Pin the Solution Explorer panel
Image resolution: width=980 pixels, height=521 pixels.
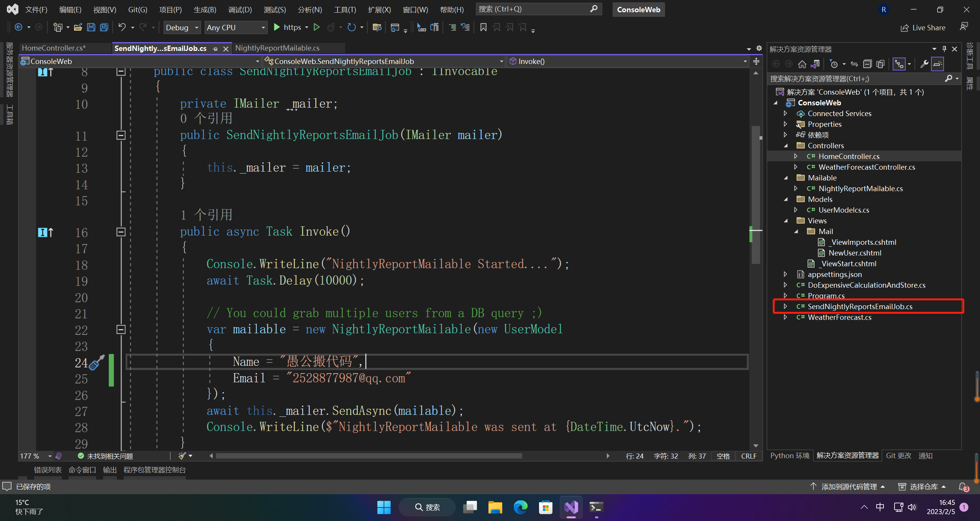coord(944,49)
